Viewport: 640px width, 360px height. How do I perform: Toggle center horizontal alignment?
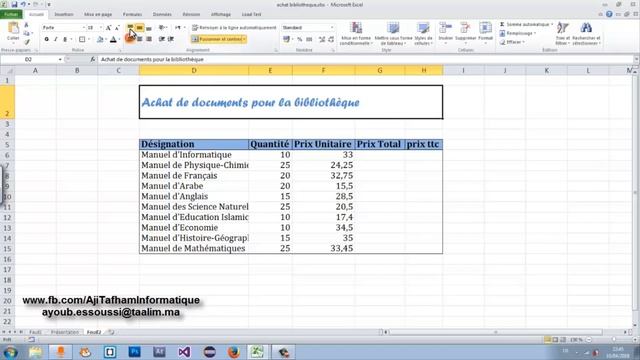point(140,39)
